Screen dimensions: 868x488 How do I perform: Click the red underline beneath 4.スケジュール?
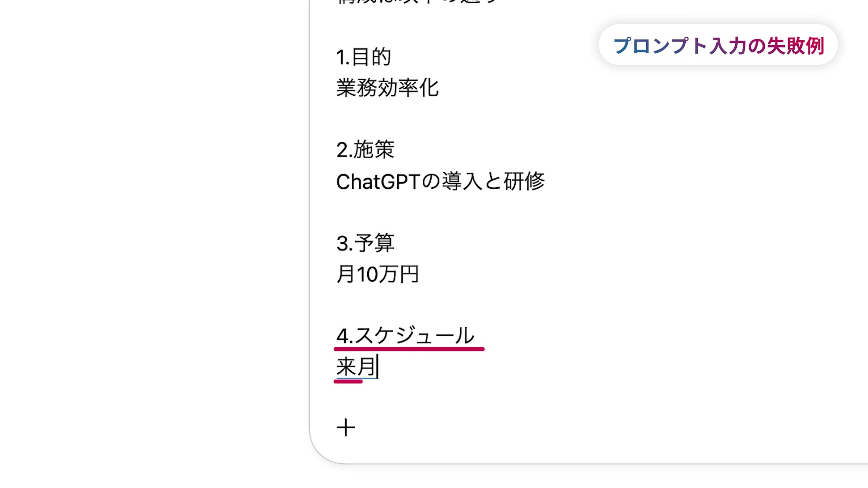[409, 349]
